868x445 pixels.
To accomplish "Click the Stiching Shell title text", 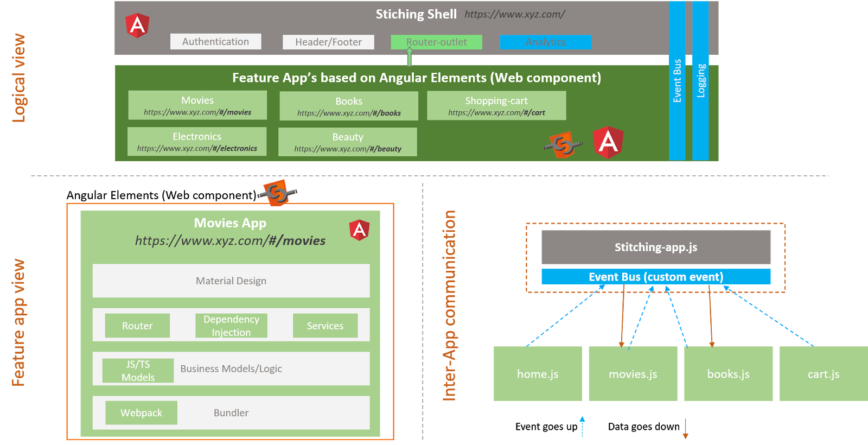I will pos(416,14).
